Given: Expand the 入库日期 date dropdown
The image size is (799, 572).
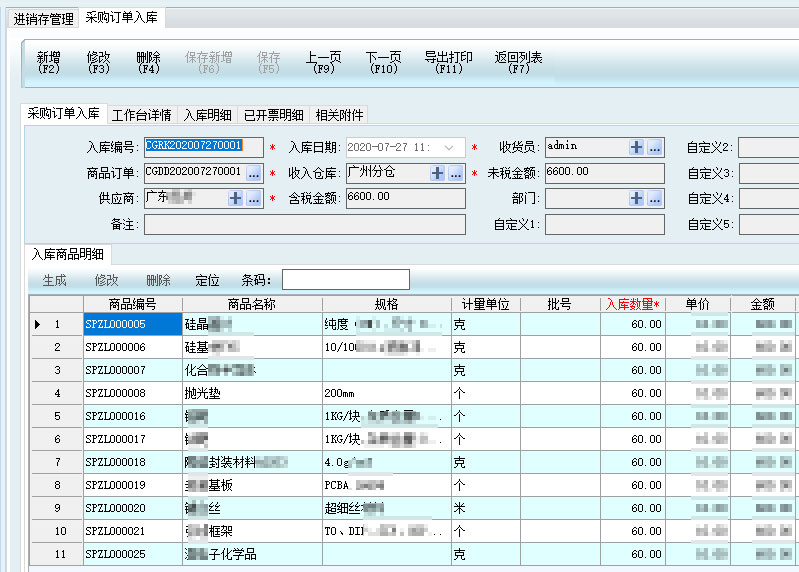Looking at the screenshot, I should 448,147.
